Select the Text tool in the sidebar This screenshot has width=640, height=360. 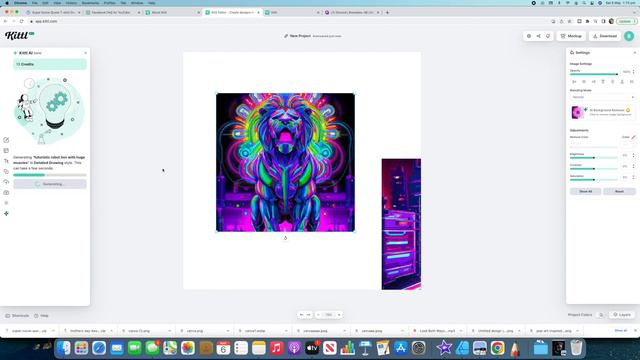[x=6, y=161]
